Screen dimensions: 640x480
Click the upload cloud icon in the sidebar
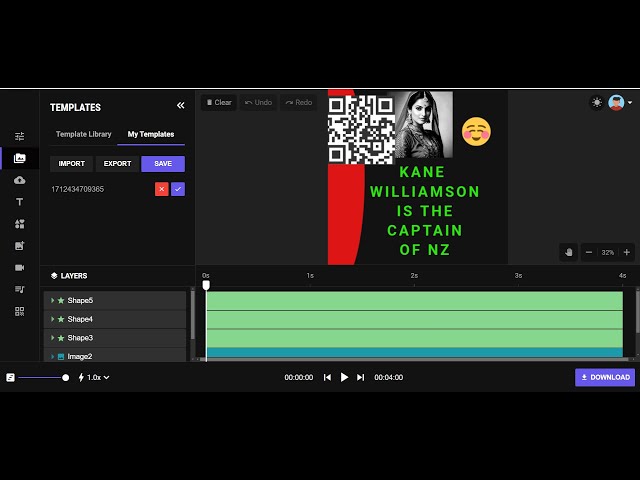point(19,180)
